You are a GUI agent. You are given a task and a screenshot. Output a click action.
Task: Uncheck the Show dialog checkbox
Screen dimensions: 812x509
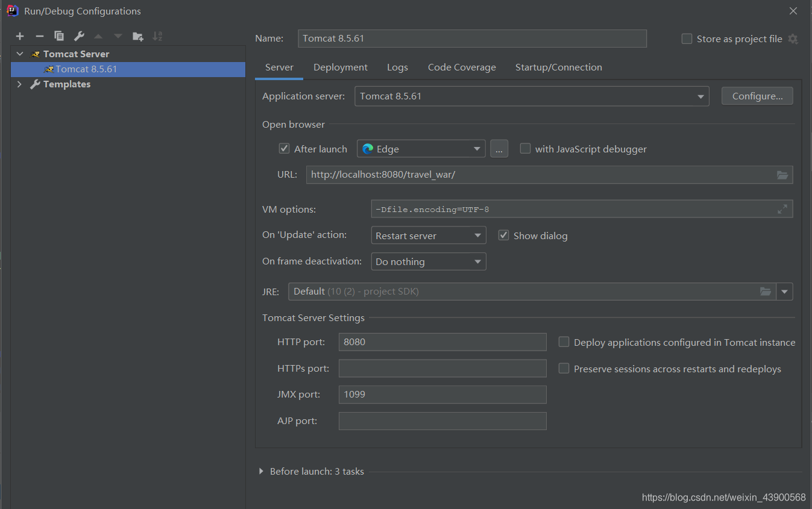click(x=504, y=235)
